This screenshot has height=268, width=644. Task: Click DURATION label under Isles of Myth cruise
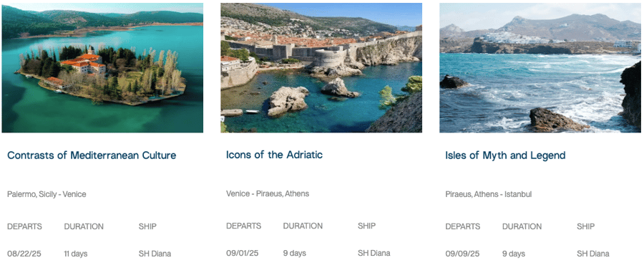522,226
